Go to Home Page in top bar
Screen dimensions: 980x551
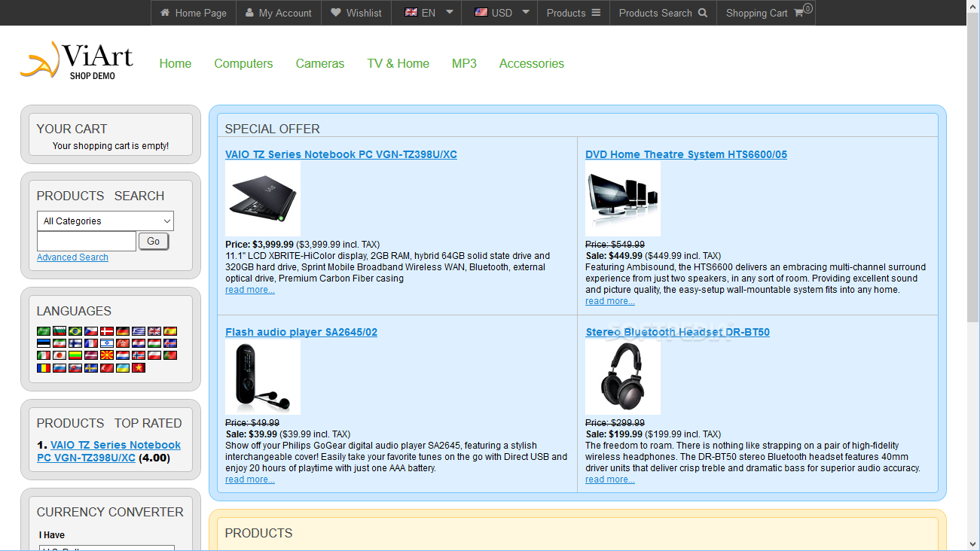coord(194,13)
